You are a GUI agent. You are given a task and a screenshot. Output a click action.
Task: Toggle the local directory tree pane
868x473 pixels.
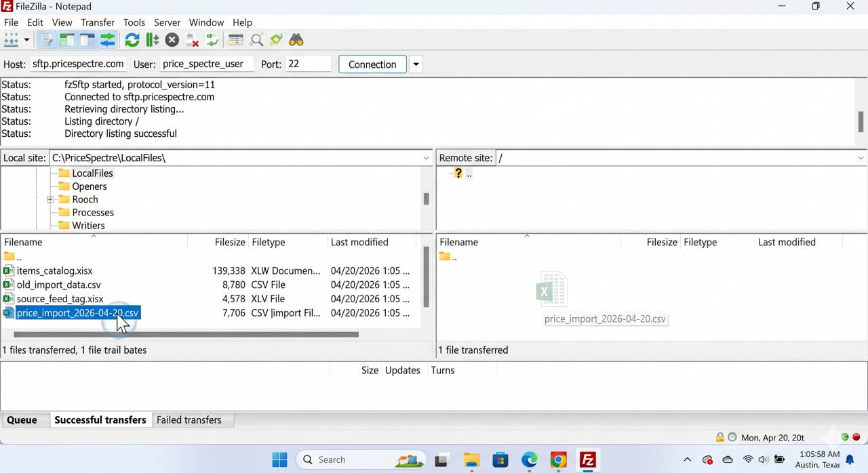coord(66,40)
